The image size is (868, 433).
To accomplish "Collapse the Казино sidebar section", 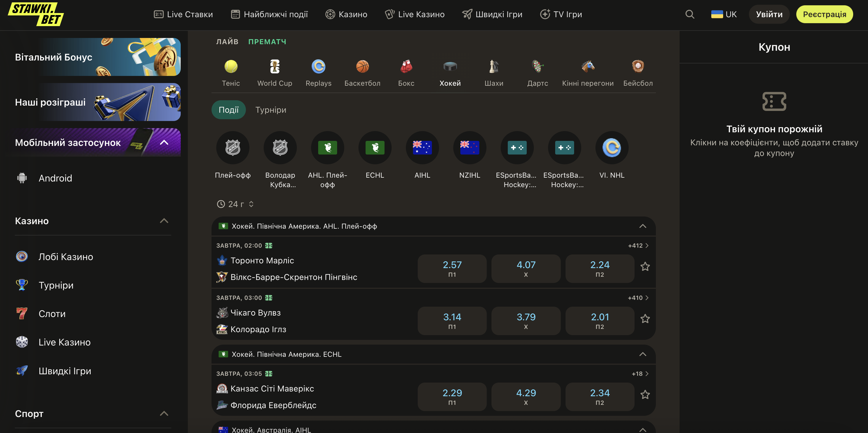I will pyautogui.click(x=164, y=221).
